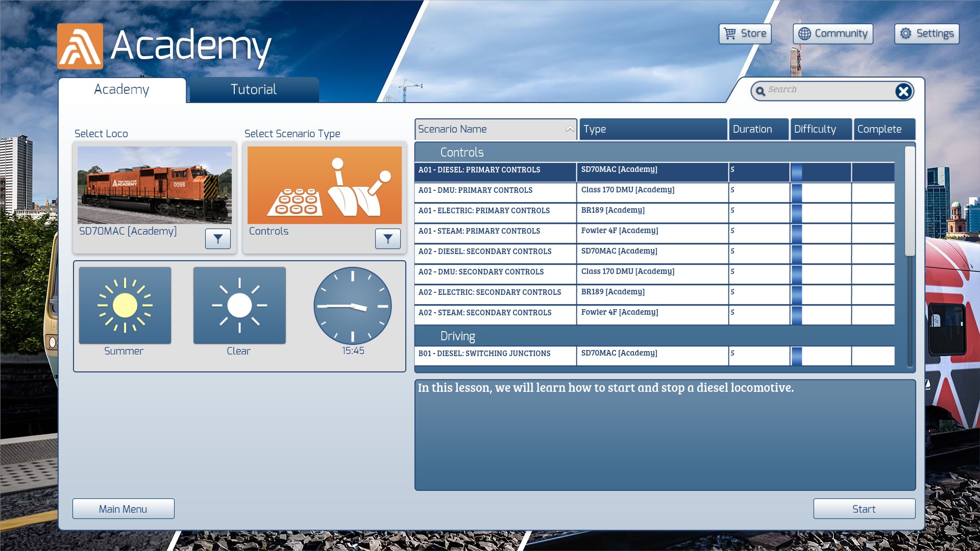This screenshot has height=551, width=980.
Task: Click the 15:45 clock icon
Action: [x=352, y=306]
